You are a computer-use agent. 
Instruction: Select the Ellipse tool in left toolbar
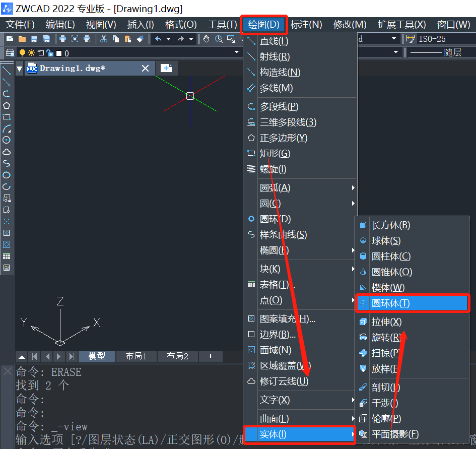pyautogui.click(x=7, y=175)
